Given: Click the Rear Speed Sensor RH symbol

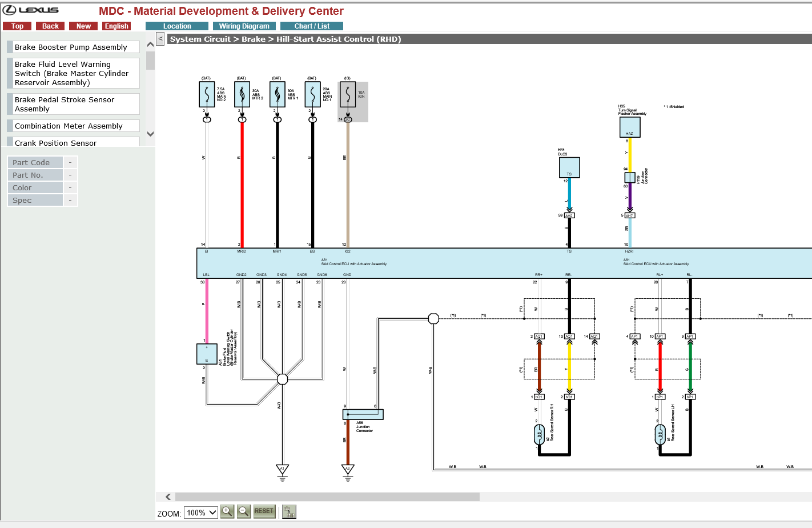Looking at the screenshot, I should tap(540, 435).
